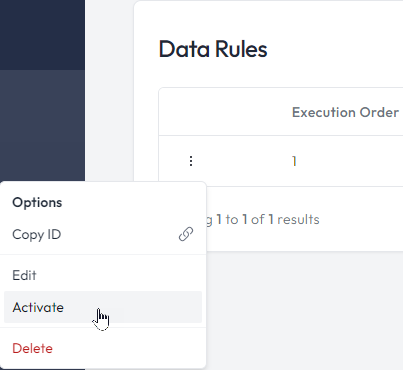Click the gray page background below the table card
Viewport: 403px width, 370px height.
tap(305, 310)
